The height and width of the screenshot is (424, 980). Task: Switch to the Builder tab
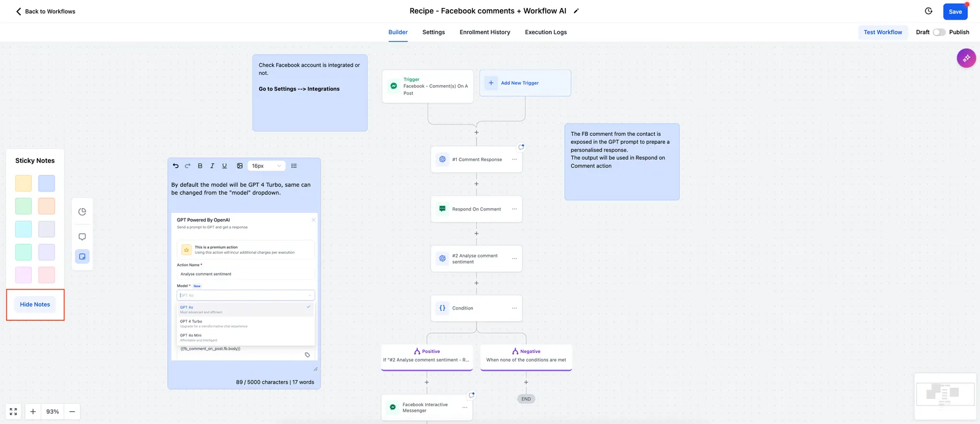click(398, 32)
